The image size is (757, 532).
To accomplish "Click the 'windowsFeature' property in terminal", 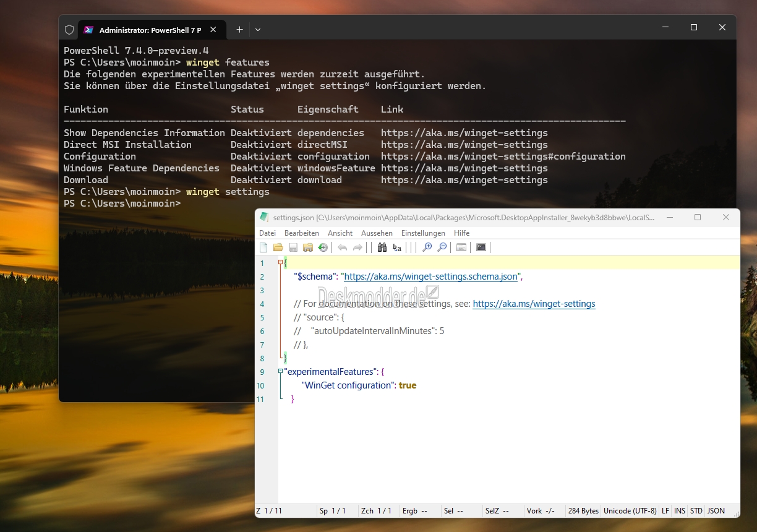I will click(336, 168).
